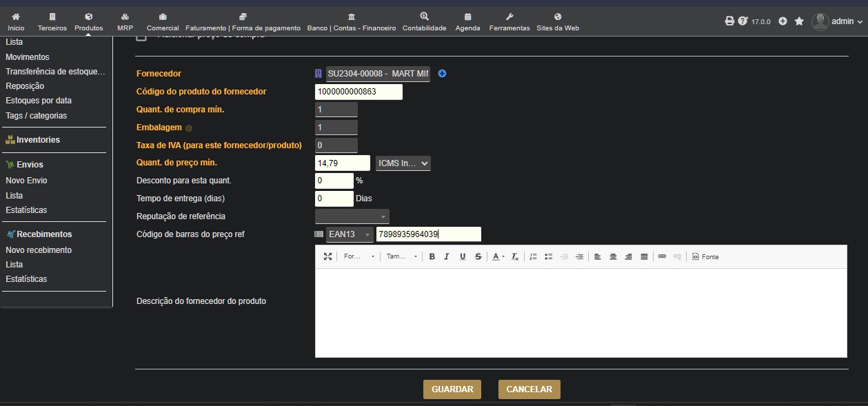Open the Fornecedor supplier combo box

(378, 73)
